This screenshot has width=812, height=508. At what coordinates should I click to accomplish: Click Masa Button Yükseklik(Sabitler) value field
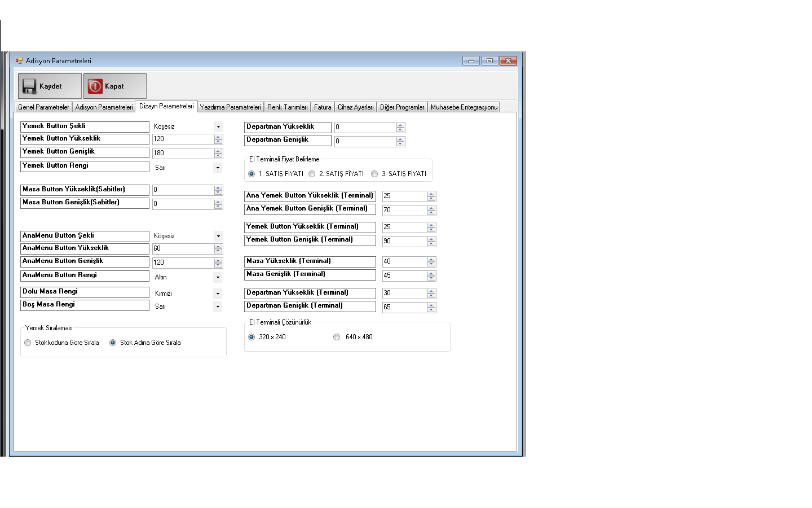(183, 190)
